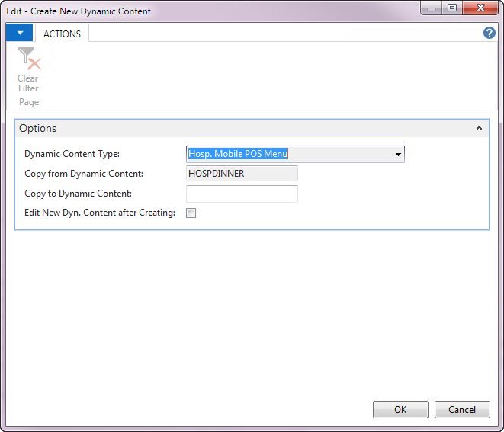
Task: Click the Options section header title
Action: pyautogui.click(x=38, y=128)
